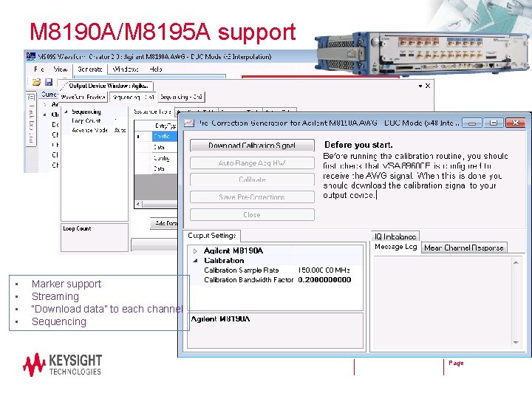The width and height of the screenshot is (532, 399).
Task: Close the Pre-Correction Generator window
Action: click(x=516, y=123)
